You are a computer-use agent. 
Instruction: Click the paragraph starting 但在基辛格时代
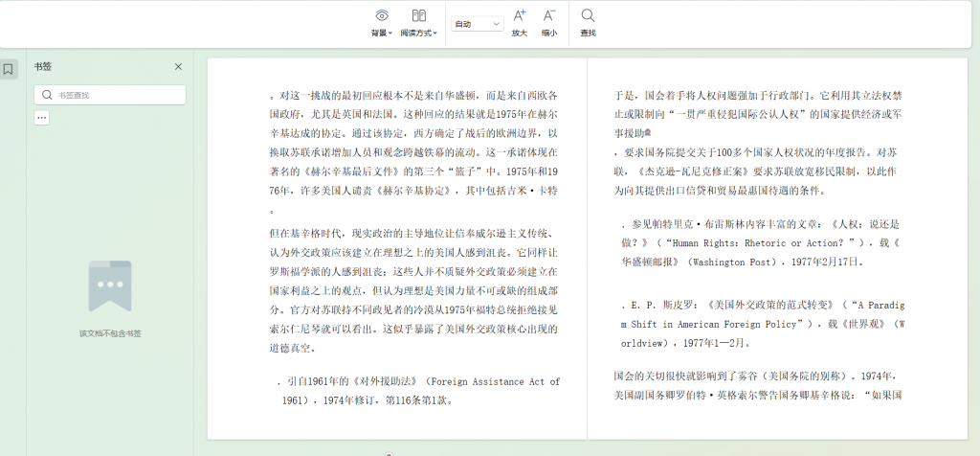click(413, 290)
